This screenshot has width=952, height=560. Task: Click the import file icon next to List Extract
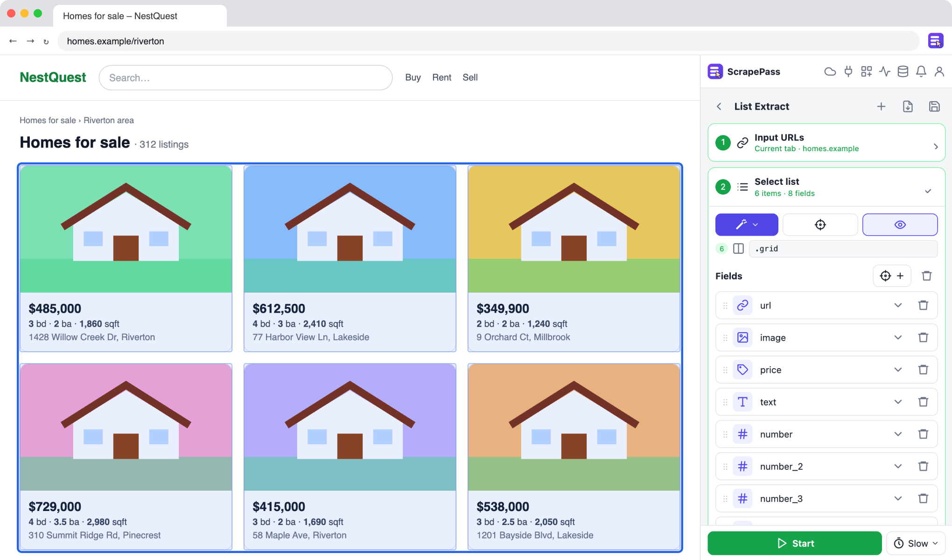908,106
